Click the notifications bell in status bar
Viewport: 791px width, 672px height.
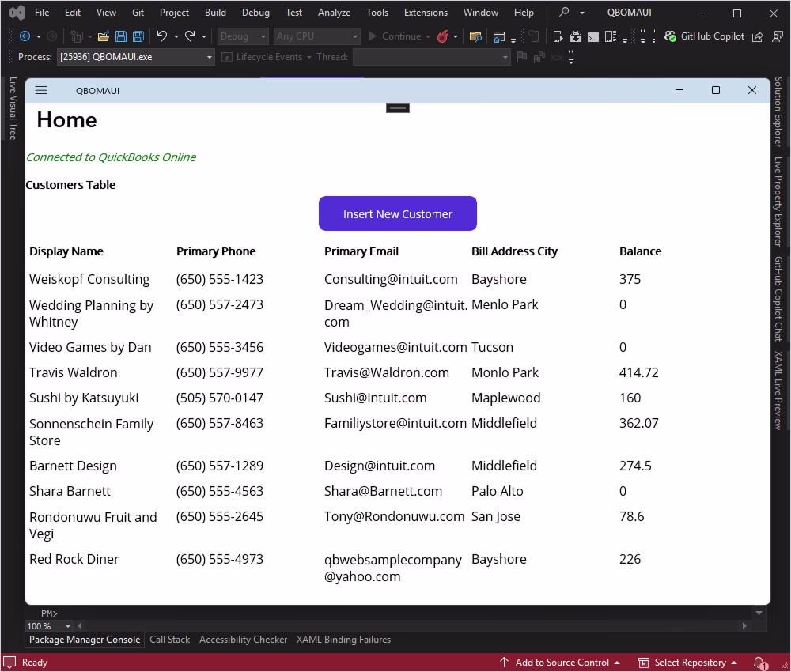point(759,663)
